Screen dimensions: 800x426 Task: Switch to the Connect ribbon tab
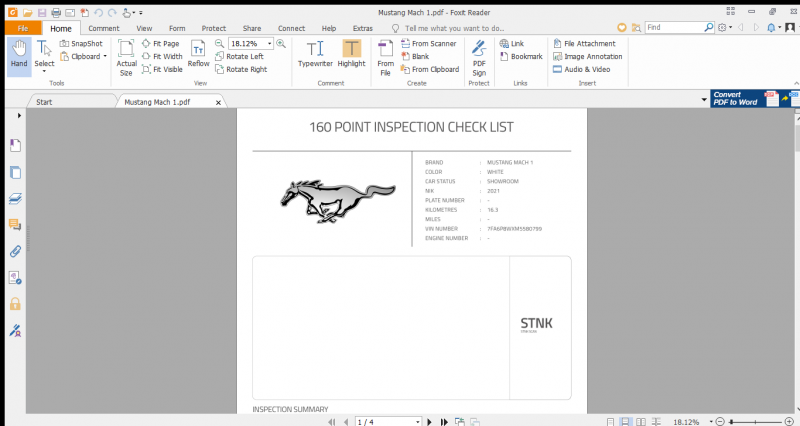point(291,28)
